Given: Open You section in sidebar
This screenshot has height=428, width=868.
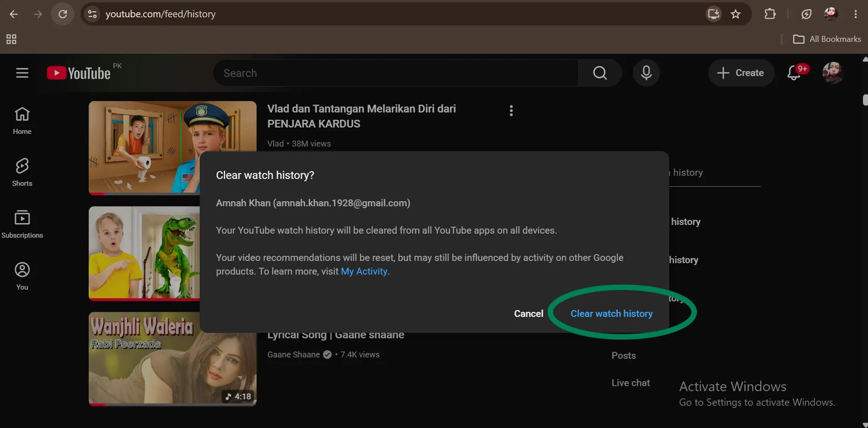Looking at the screenshot, I should (22, 276).
